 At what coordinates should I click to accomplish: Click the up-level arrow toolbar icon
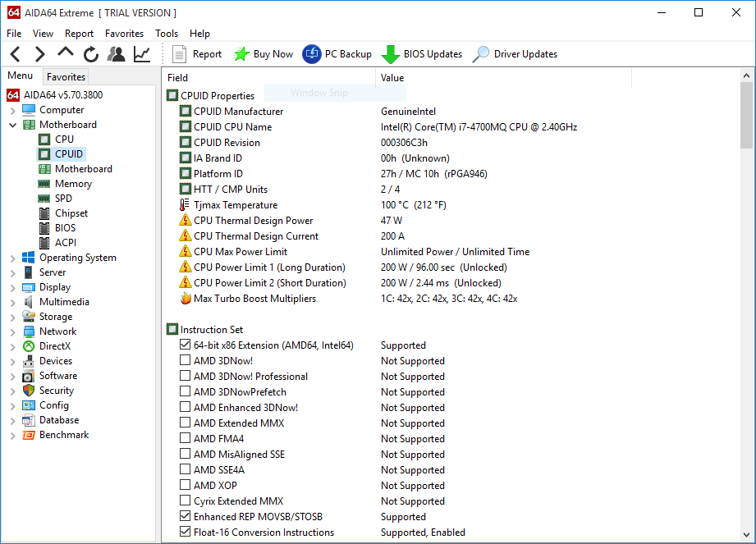click(x=66, y=52)
